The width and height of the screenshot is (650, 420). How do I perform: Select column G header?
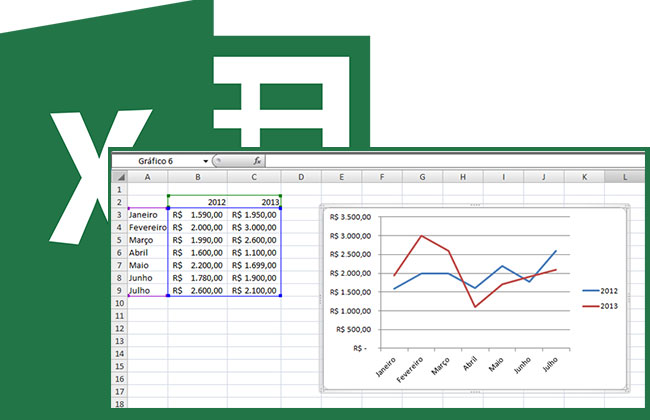pyautogui.click(x=422, y=177)
